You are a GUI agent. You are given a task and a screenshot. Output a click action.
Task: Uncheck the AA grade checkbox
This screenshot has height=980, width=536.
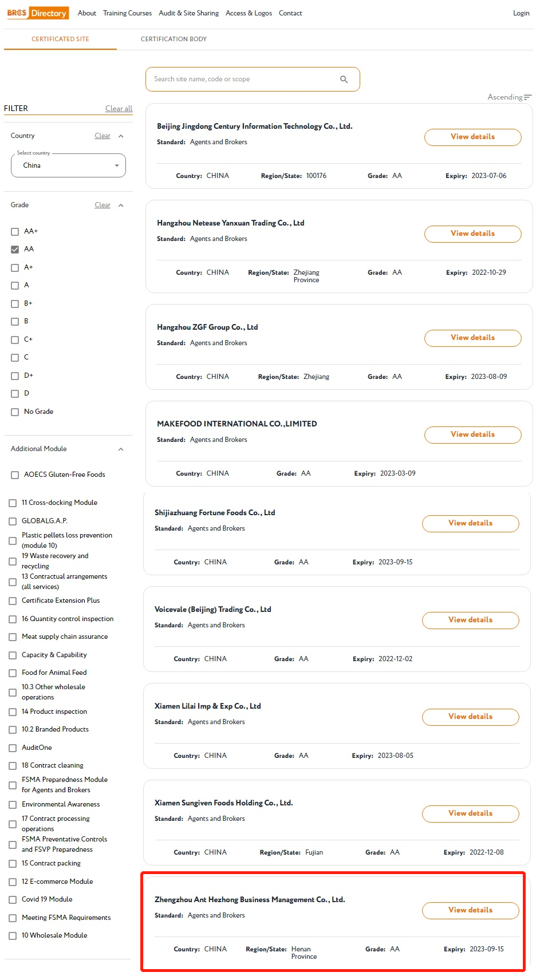(x=15, y=250)
